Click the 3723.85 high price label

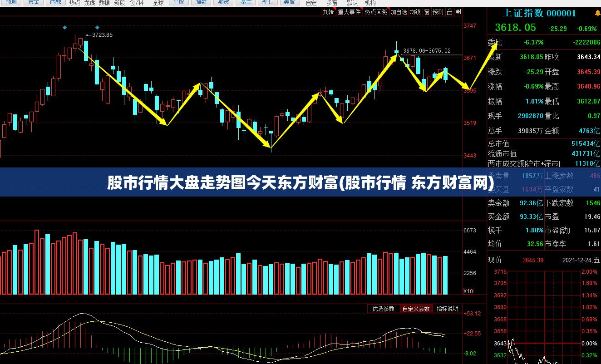click(102, 34)
